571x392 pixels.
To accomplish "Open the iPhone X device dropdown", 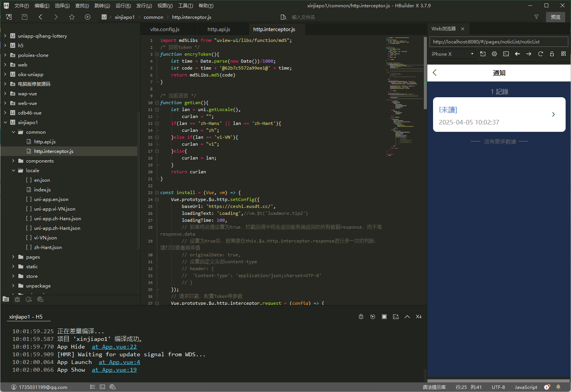I will pos(453,54).
